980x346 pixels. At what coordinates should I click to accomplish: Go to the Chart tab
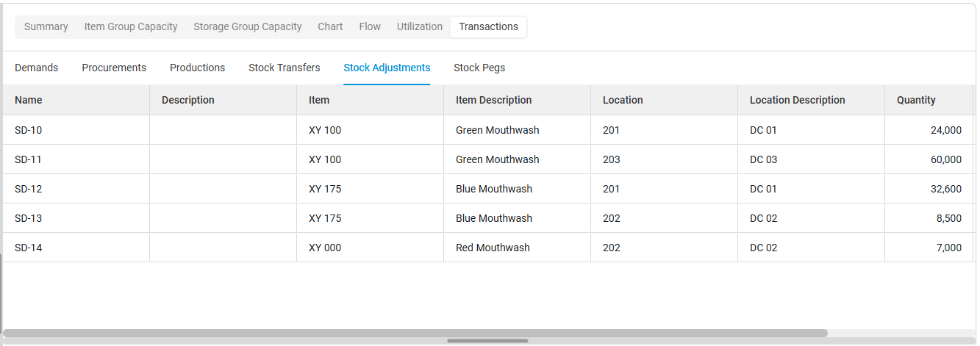pyautogui.click(x=330, y=26)
